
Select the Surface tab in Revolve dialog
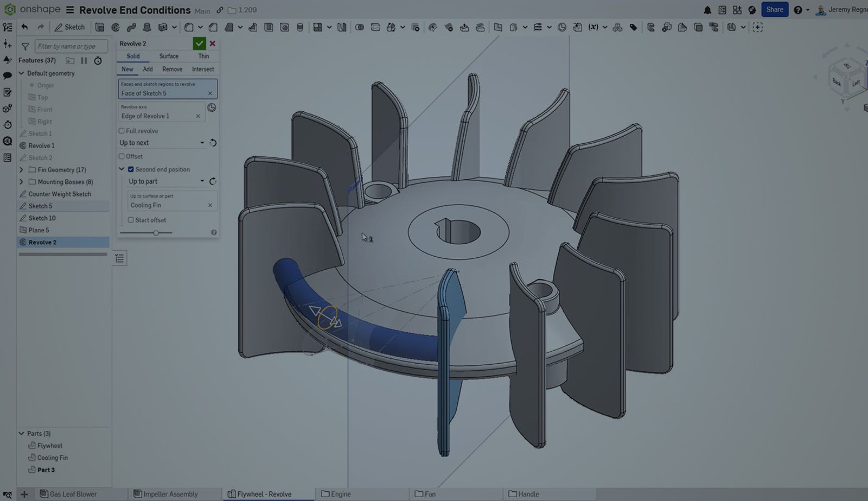coord(168,56)
